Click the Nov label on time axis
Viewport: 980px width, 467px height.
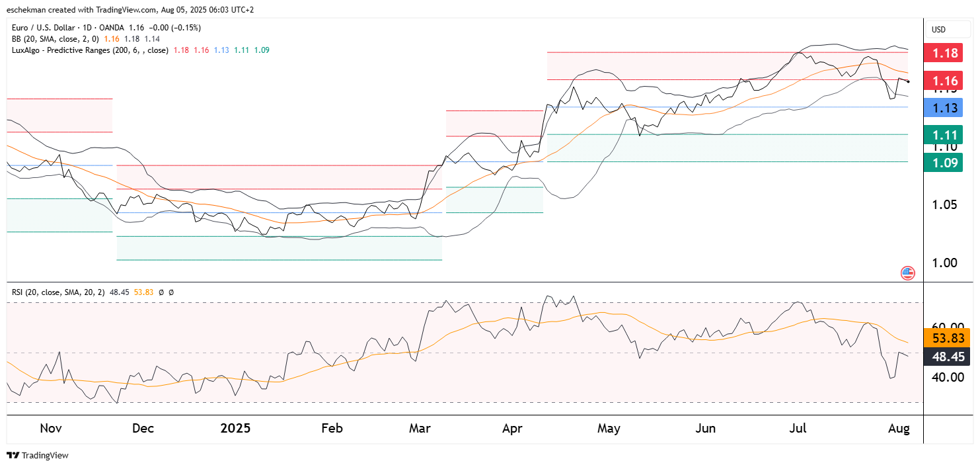pos(51,429)
